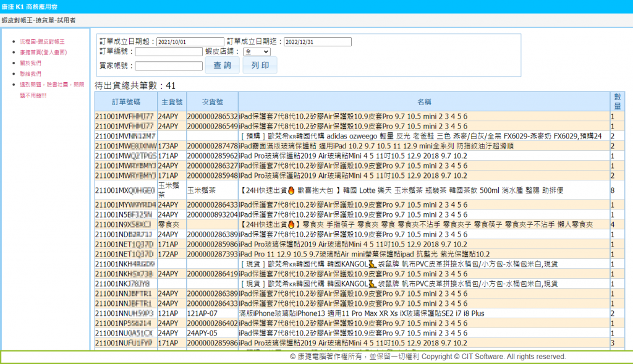Click the 查詢 search button

(222, 66)
